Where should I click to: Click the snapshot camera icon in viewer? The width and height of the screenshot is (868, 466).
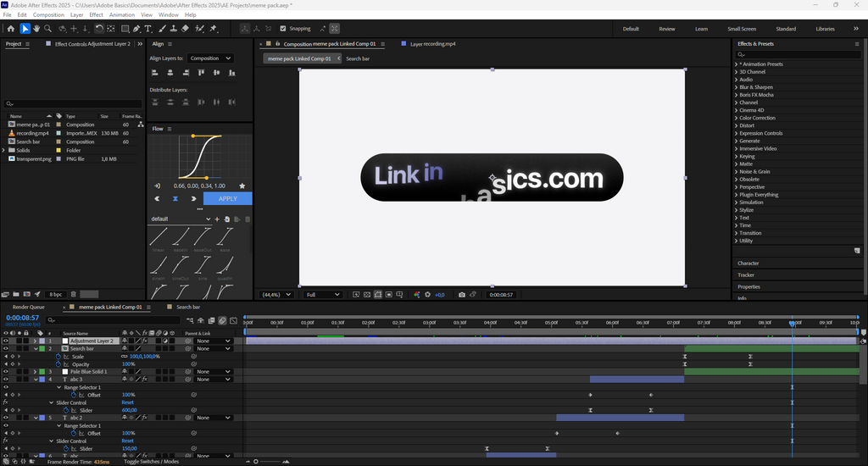coord(462,295)
